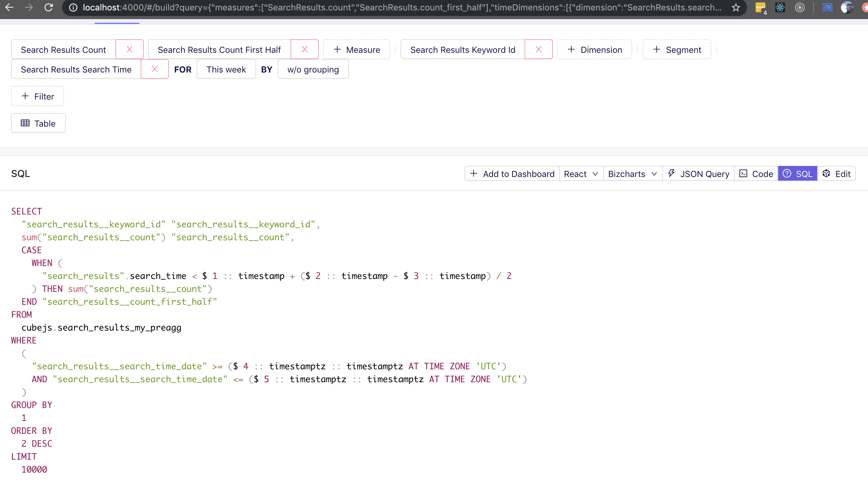This screenshot has width=868, height=483.
Task: Reload the page
Action: [49, 7]
